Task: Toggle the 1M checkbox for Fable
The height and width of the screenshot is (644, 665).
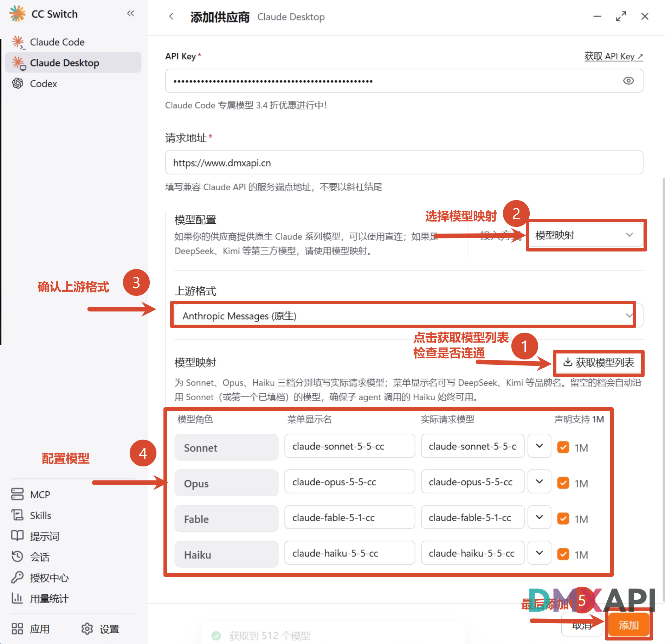Action: pos(563,519)
